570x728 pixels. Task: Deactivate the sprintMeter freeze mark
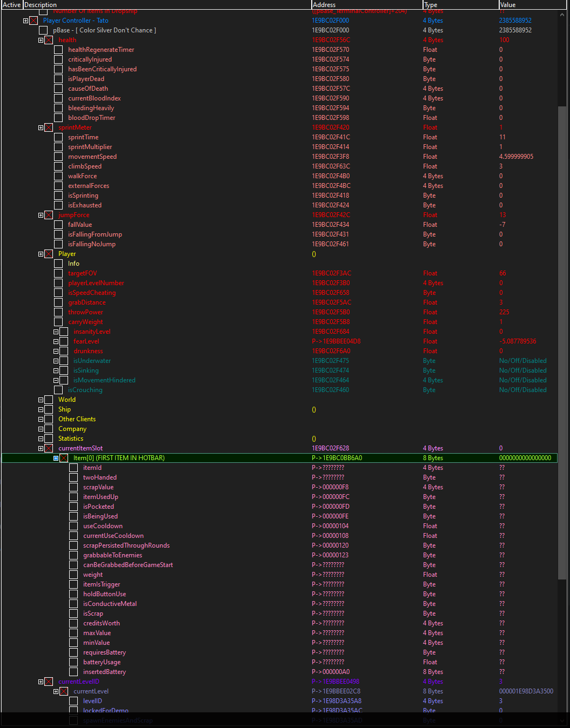49,127
